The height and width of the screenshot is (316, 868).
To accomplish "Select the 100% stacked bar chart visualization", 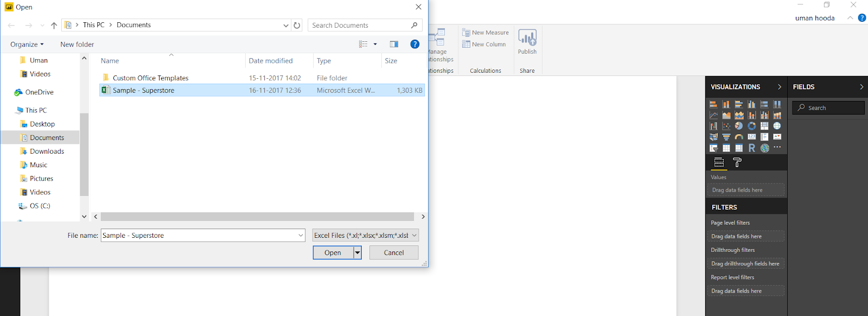I will point(764,104).
